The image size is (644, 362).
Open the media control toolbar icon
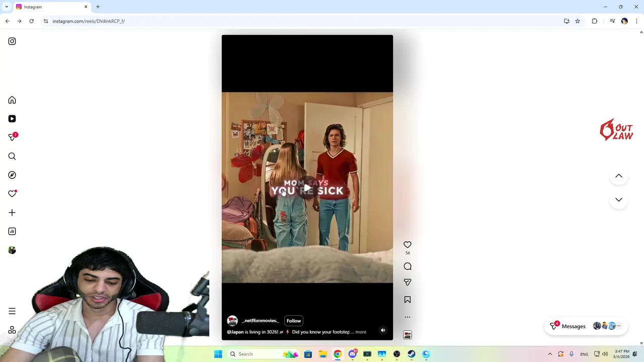(612, 21)
